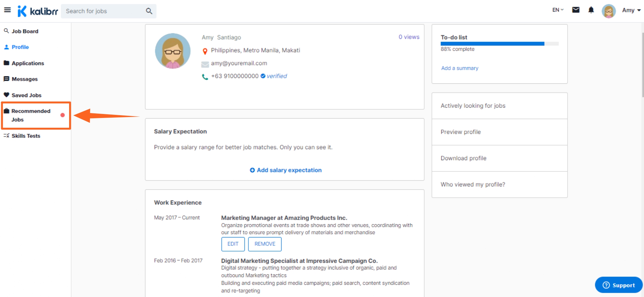Click Amy's profile photo in the card
The image size is (644, 297).
coord(173,51)
